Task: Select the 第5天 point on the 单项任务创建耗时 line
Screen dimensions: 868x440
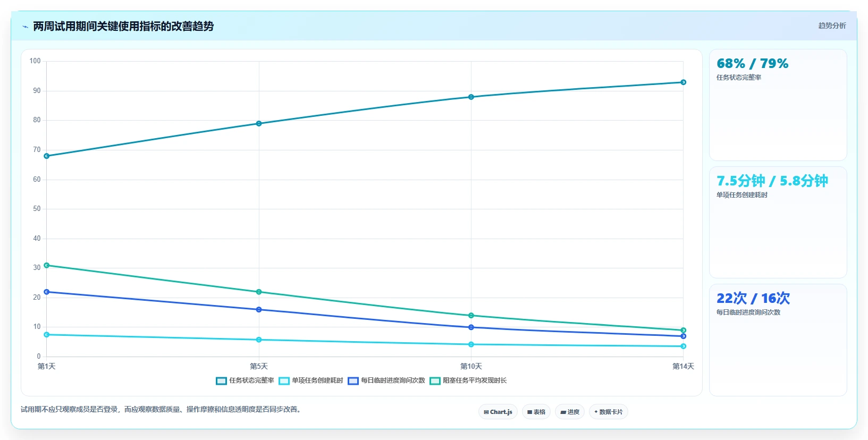Action: click(259, 340)
